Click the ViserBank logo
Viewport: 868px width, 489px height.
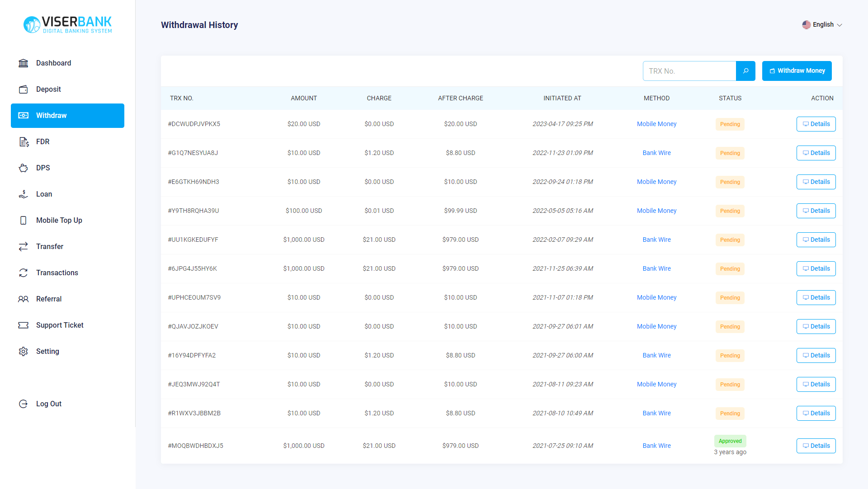(x=68, y=24)
